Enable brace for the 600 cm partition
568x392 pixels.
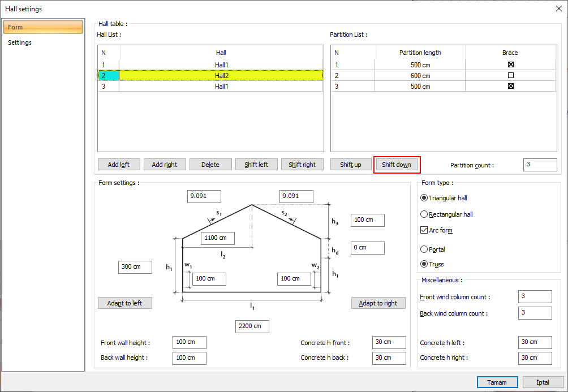[x=510, y=75]
